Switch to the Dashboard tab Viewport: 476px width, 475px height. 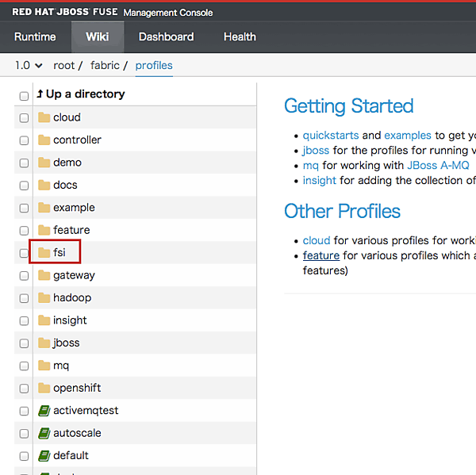(166, 36)
